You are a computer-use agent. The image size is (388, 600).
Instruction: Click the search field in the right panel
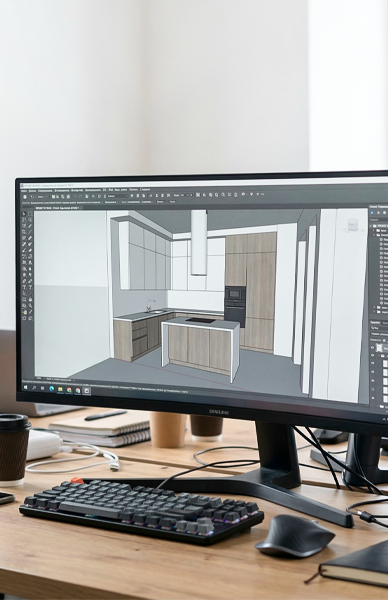379,220
